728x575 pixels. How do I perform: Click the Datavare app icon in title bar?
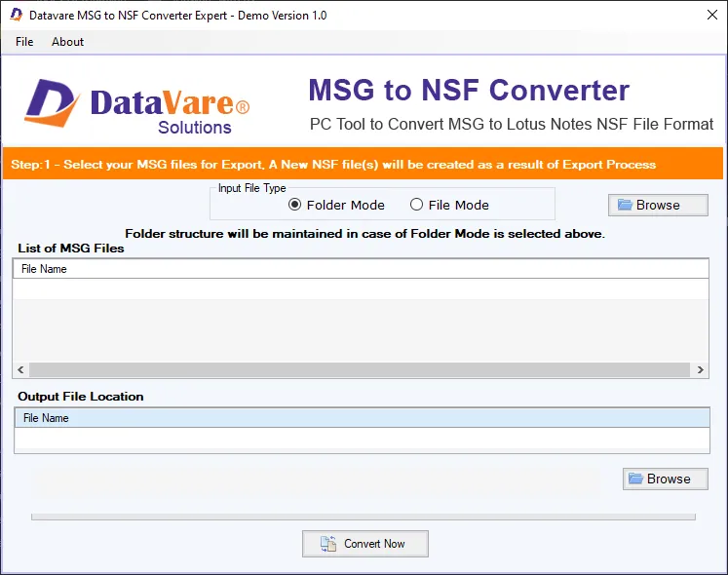[17, 15]
